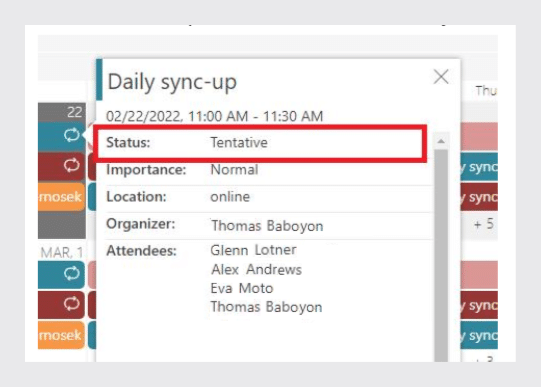
Task: Select the Daily sync-up title text
Action: coord(172,82)
